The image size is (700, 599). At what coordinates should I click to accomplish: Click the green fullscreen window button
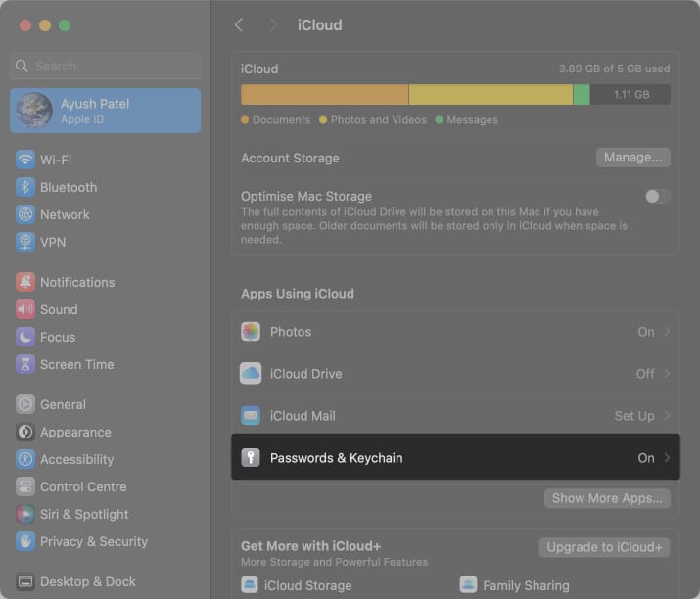(65, 25)
